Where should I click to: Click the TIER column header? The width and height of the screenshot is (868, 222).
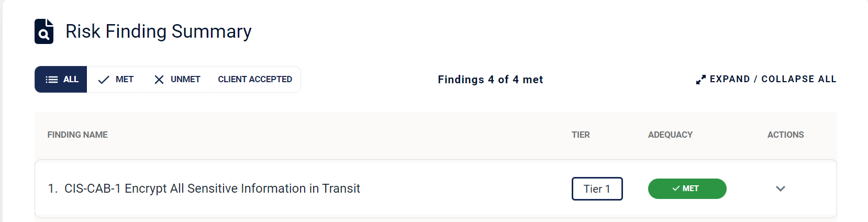[x=581, y=135]
